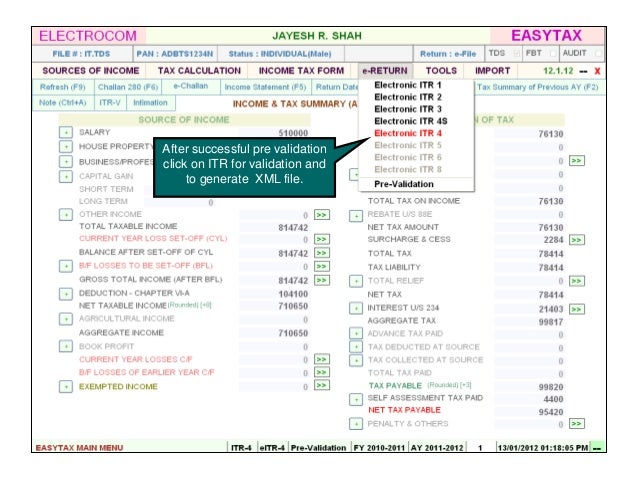
Task: Expand the OTHER INCOME plus button
Action: pyautogui.click(x=66, y=214)
